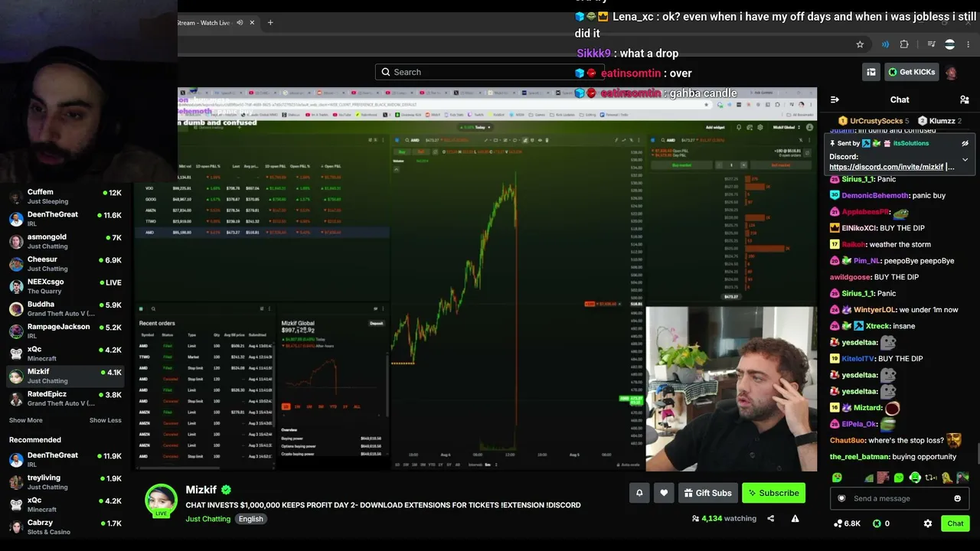
Task: Open the Buddha channel in sidebar
Action: [x=65, y=308]
